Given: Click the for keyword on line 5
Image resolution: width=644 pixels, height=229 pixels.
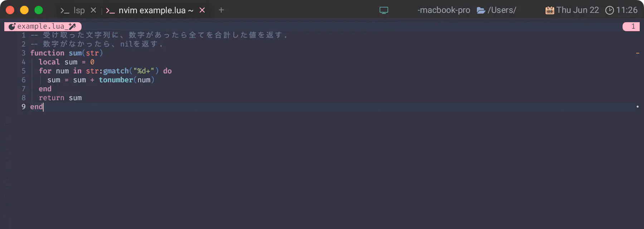Looking at the screenshot, I should pyautogui.click(x=45, y=71).
